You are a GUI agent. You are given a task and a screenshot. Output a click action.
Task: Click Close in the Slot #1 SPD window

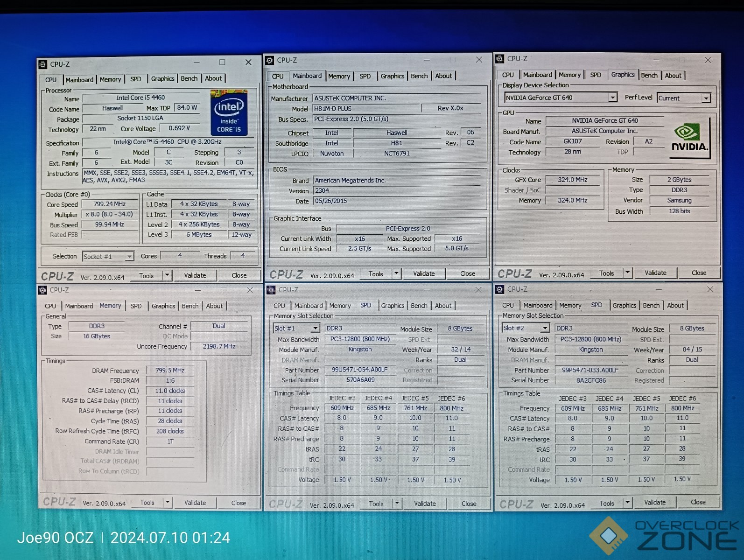(x=469, y=504)
